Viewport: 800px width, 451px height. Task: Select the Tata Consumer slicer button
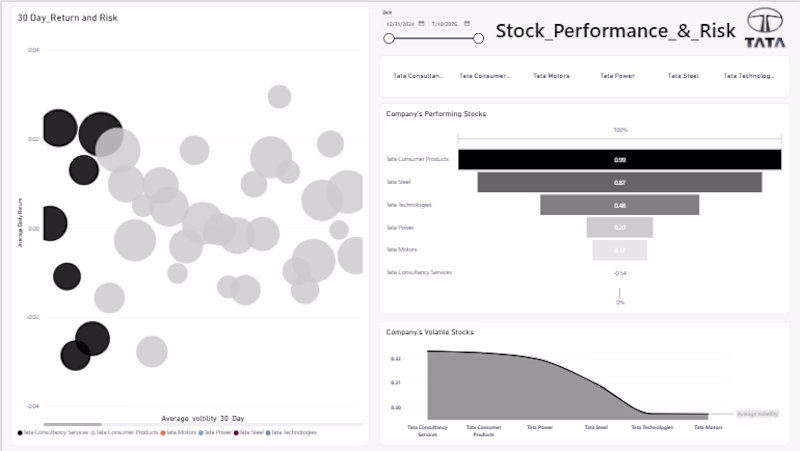point(484,76)
